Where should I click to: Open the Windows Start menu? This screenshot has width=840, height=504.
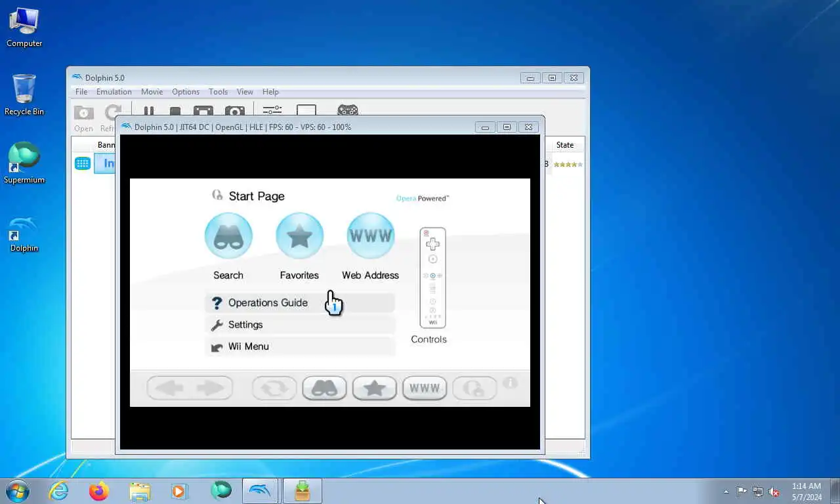[17, 491]
